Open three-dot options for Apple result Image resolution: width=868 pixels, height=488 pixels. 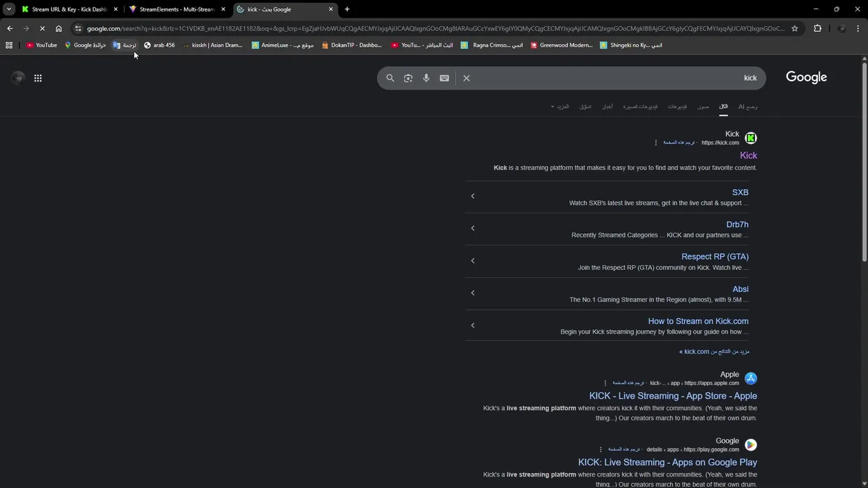[606, 383]
